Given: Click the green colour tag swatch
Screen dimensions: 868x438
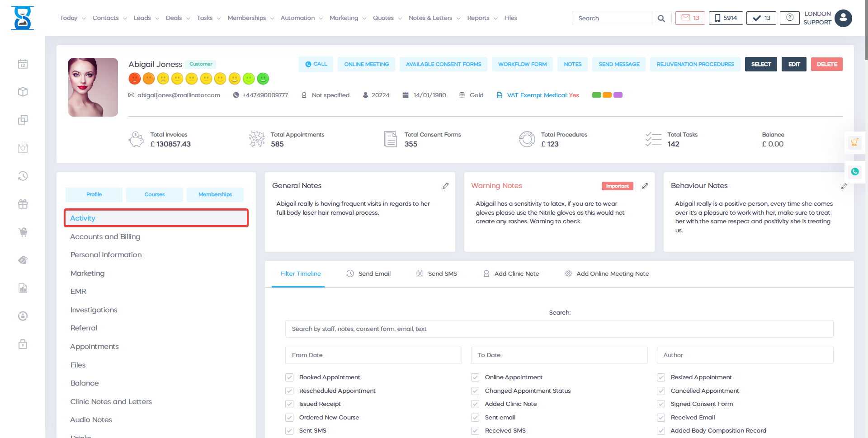Looking at the screenshot, I should point(596,95).
